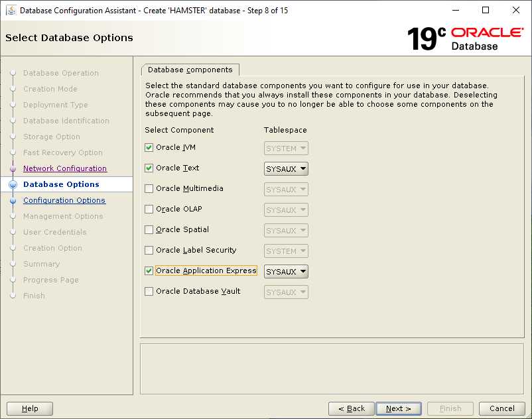
Task: Click the Management Options step
Action: click(x=63, y=216)
